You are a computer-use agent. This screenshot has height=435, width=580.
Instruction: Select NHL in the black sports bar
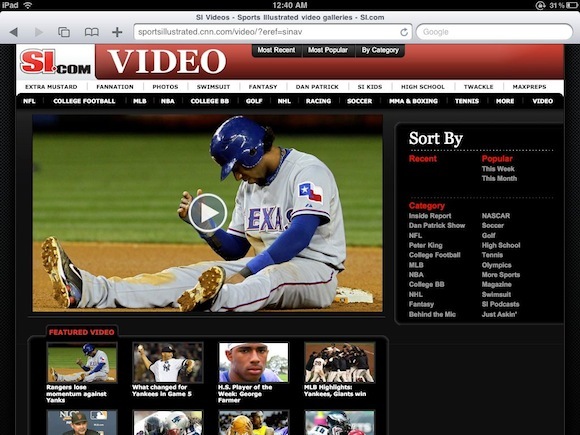tap(284, 101)
